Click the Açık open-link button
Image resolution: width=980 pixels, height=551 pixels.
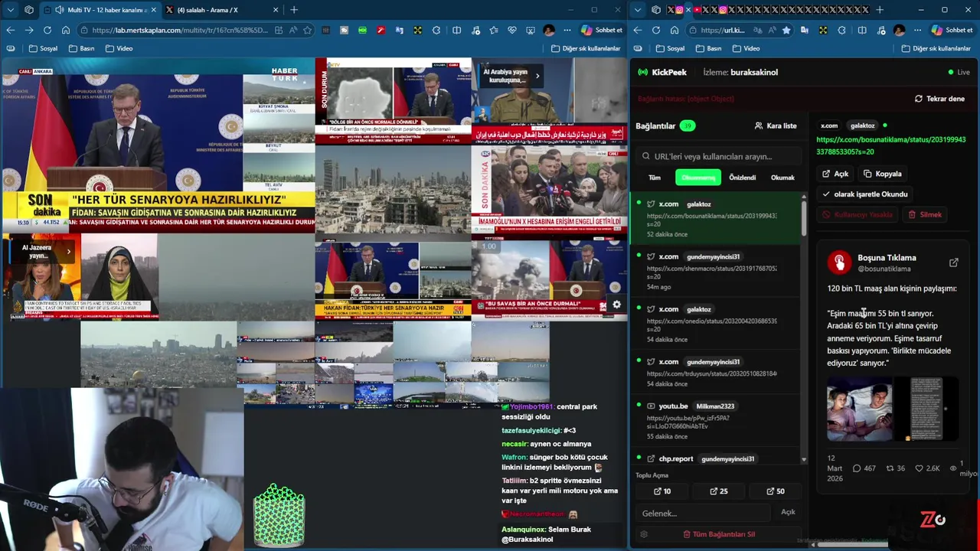click(x=835, y=174)
